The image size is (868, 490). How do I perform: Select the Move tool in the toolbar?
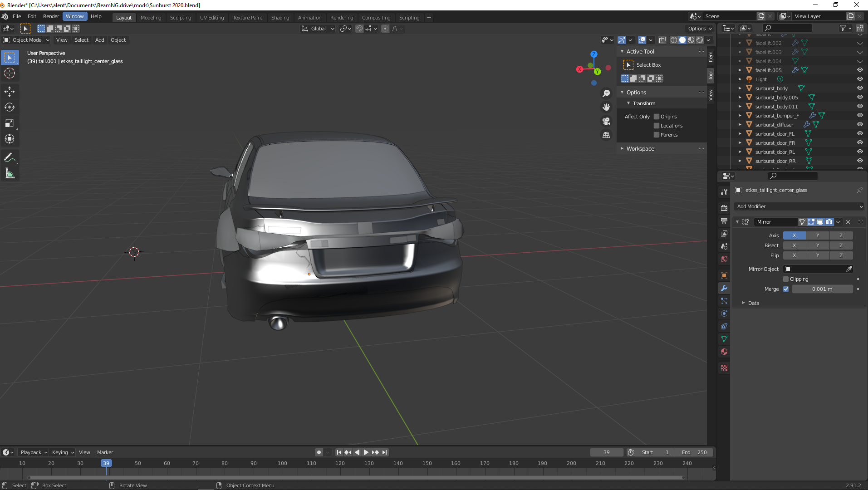tap(10, 92)
